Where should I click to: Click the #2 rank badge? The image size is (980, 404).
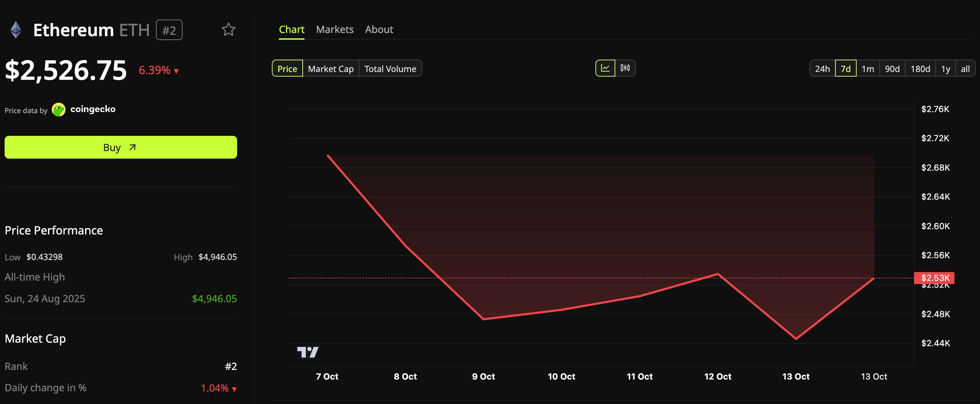[169, 30]
